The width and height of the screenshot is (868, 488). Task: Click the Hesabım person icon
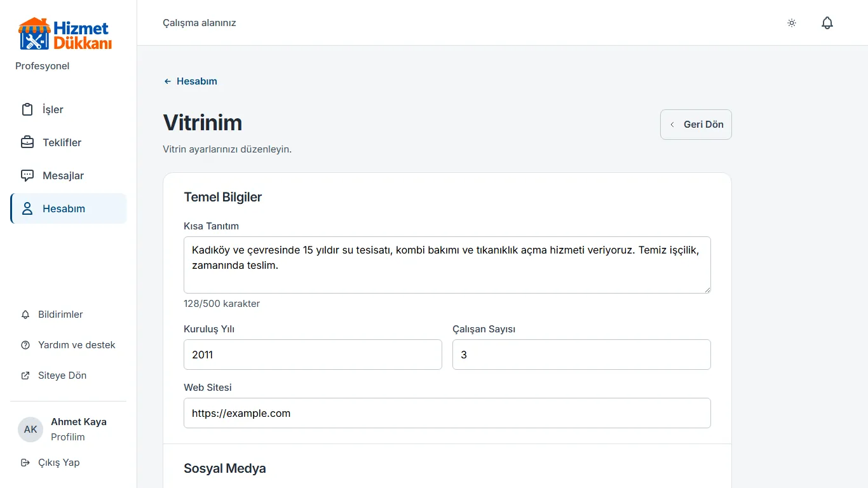(x=27, y=208)
